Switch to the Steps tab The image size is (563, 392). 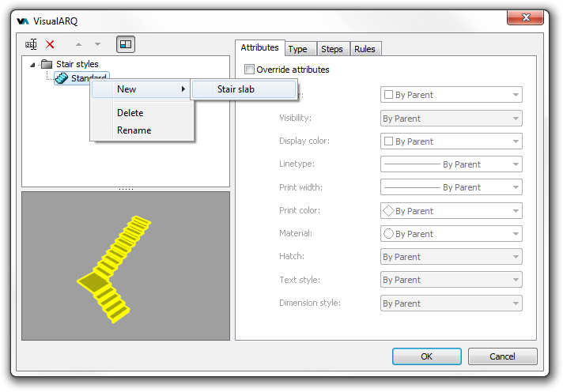[332, 49]
